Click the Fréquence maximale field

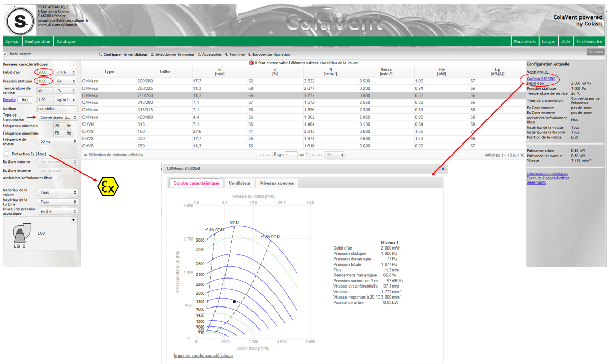pos(59,133)
